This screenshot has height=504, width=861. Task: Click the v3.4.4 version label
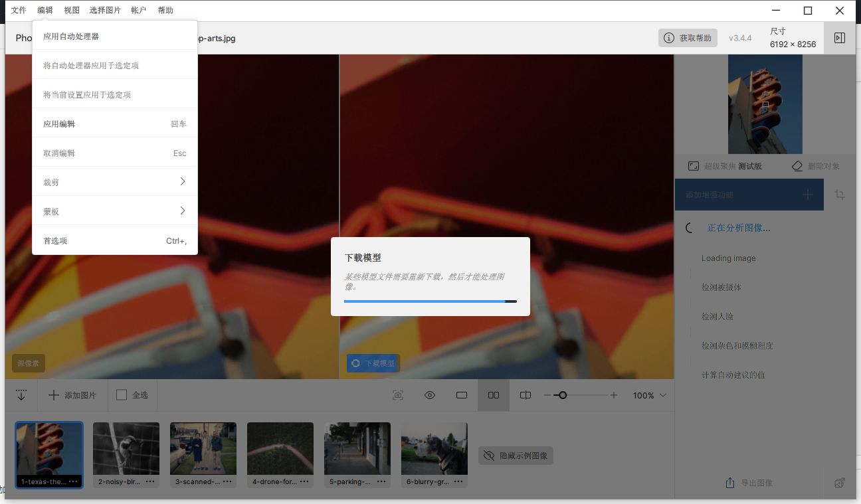tap(740, 38)
